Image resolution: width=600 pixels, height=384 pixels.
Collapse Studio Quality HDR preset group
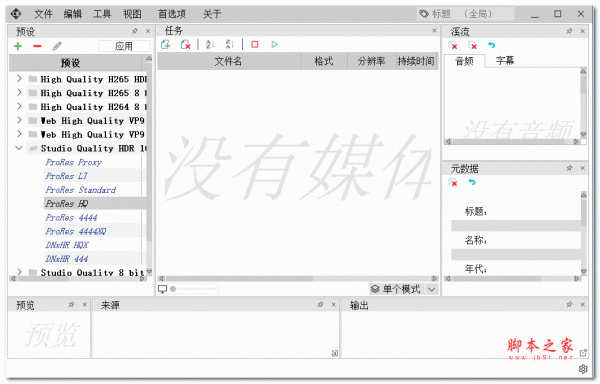point(19,148)
